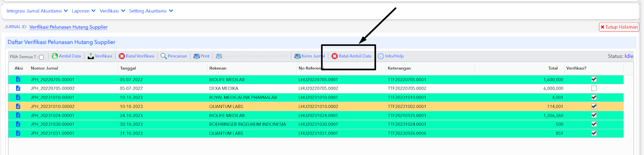The width and height of the screenshot is (644, 155).
Task: Click the Status: Idle indicator
Action: (x=620, y=56)
